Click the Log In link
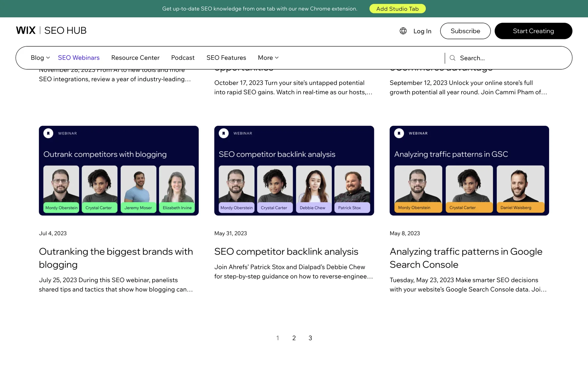 click(422, 31)
